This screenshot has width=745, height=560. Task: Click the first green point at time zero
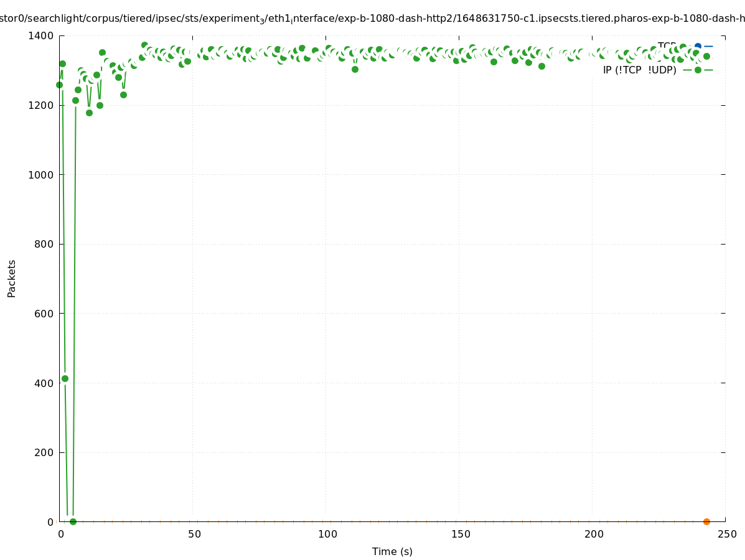click(x=59, y=85)
